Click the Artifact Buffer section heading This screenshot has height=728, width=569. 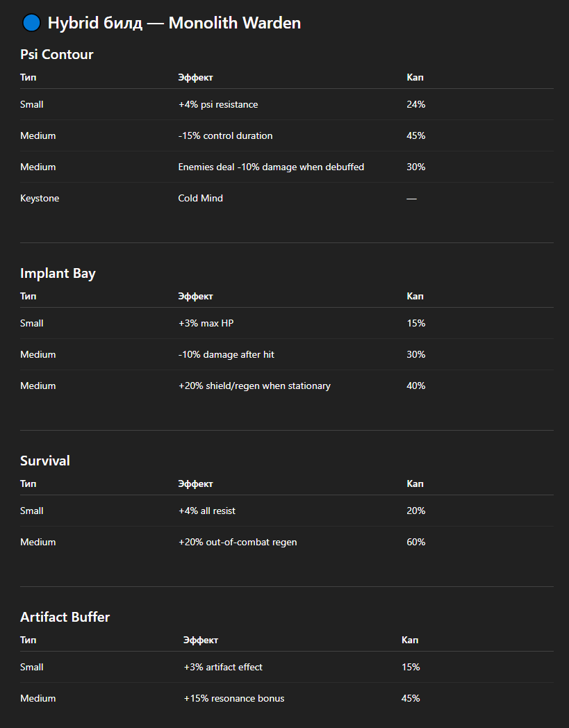(x=65, y=617)
